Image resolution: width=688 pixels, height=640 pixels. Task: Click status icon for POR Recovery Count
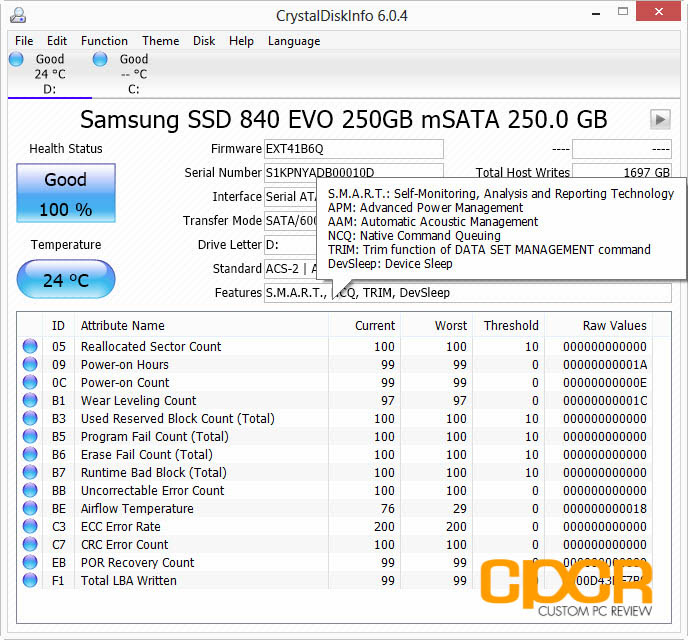pyautogui.click(x=30, y=562)
